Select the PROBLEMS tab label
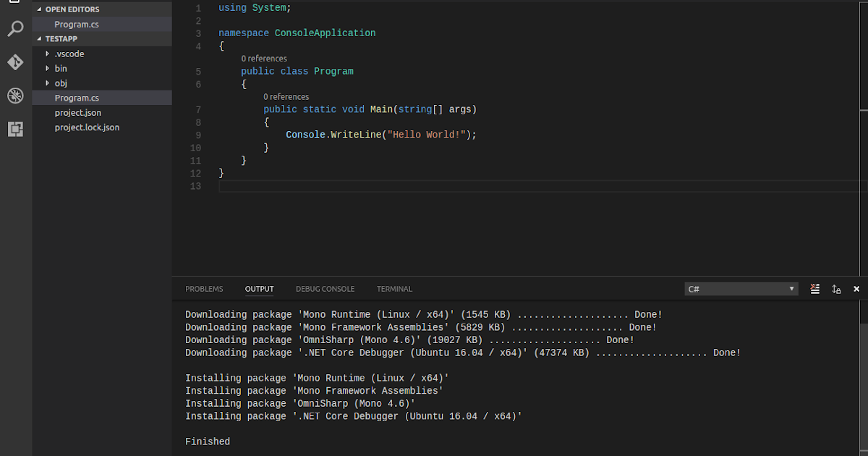The image size is (868, 456). coord(204,289)
